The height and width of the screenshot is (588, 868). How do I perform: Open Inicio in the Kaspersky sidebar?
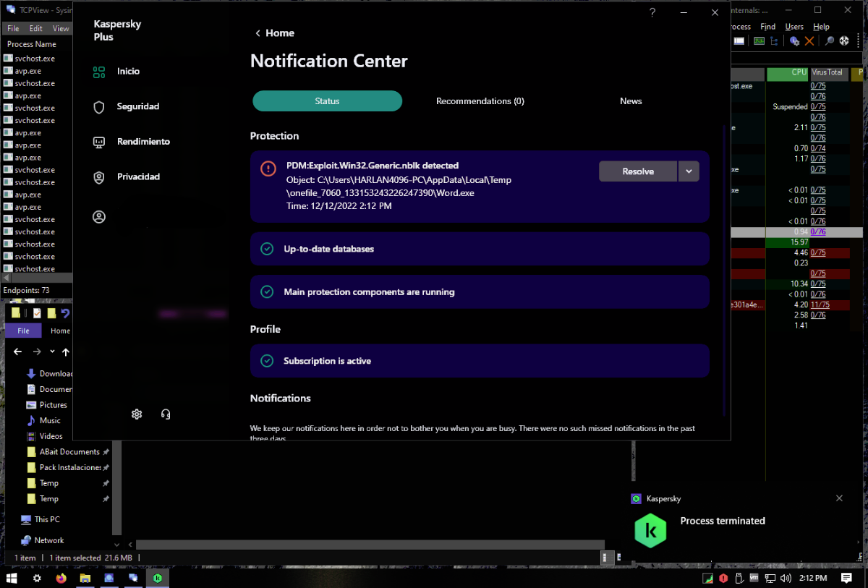coord(116,72)
